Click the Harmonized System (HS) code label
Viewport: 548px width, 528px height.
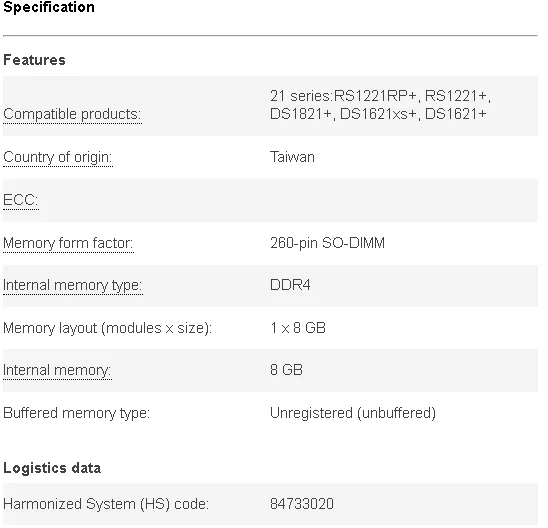(x=106, y=504)
